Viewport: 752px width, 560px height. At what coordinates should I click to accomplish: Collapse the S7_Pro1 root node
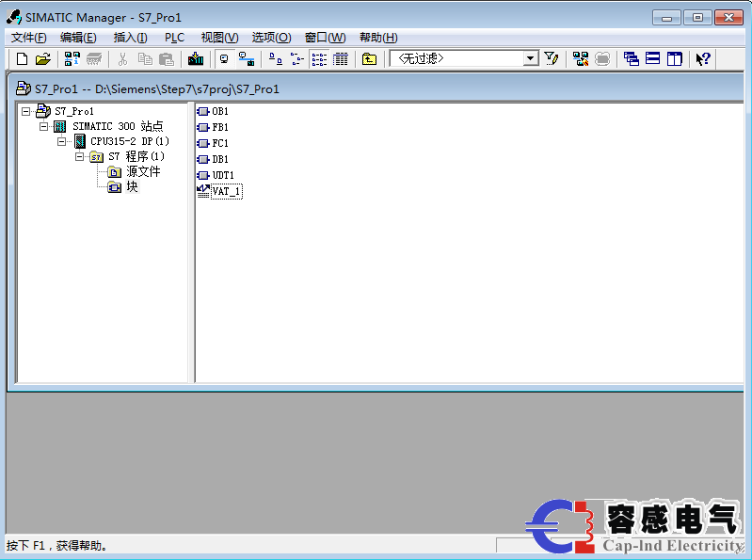[x=26, y=111]
